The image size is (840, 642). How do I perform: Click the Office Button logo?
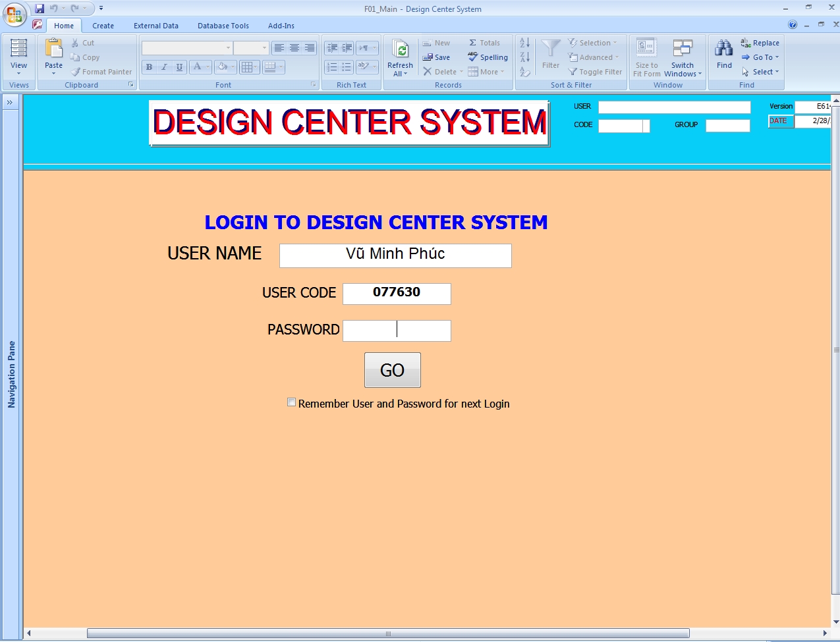(14, 14)
